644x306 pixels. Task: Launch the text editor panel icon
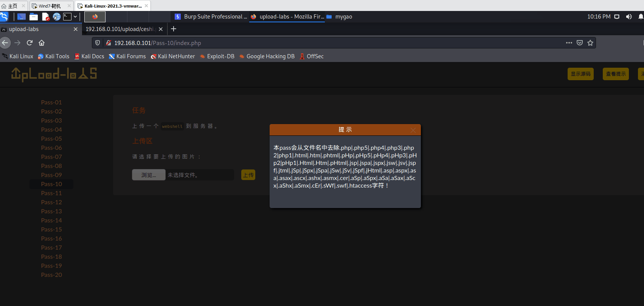point(45,17)
